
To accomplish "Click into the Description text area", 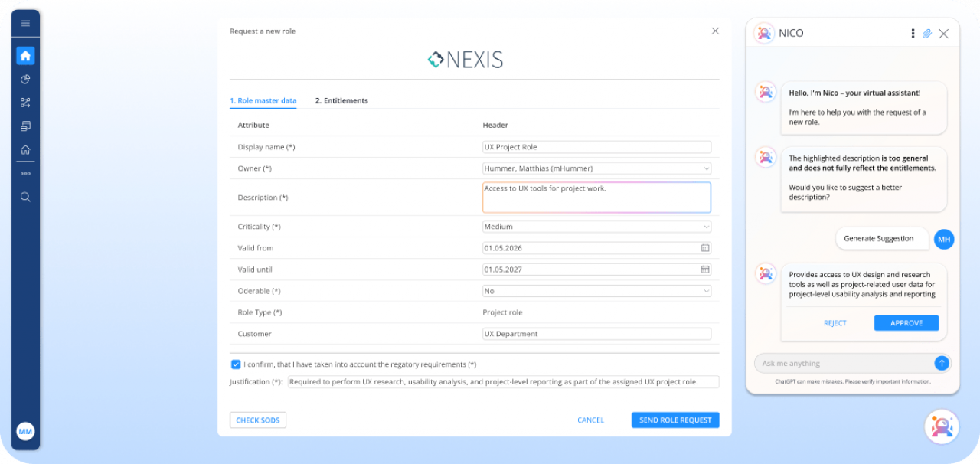I will coord(596,198).
